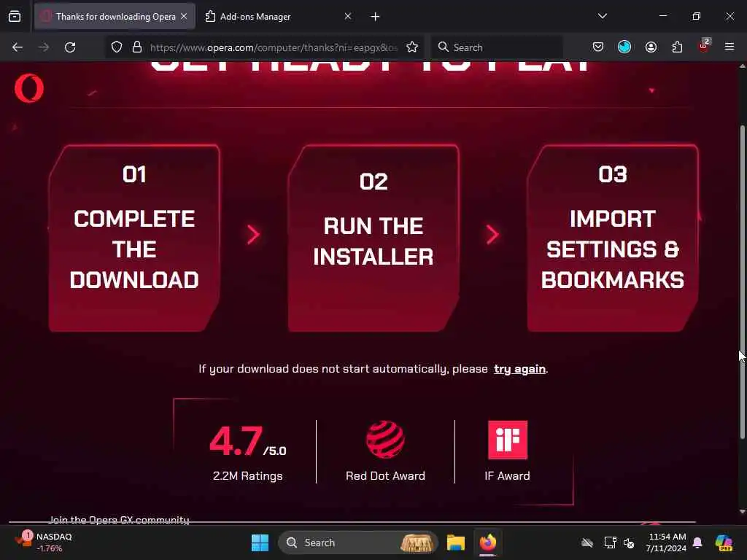Click the Red Dot Award logo
This screenshot has width=747, height=560.
click(385, 439)
